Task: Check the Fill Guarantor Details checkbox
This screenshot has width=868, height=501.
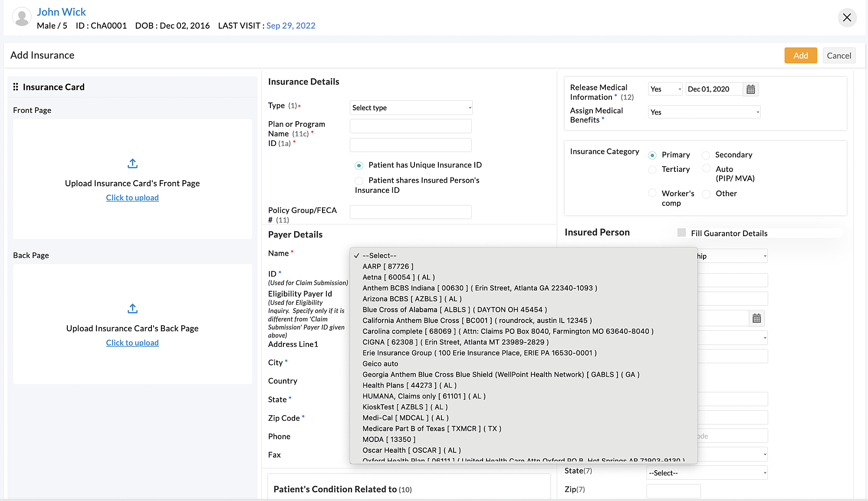Action: point(681,233)
